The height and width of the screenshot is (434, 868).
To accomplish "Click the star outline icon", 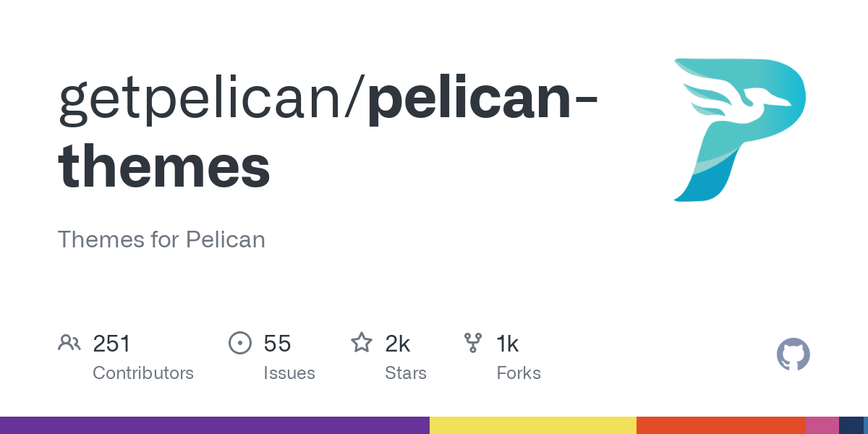I will click(362, 342).
